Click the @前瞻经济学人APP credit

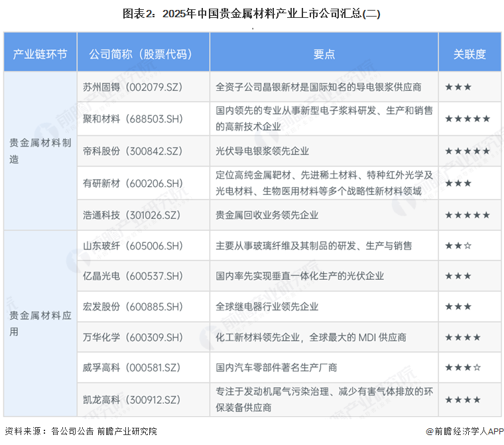point(465,431)
